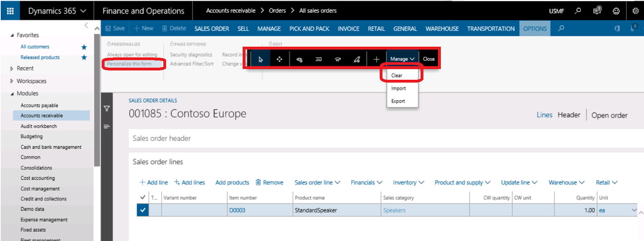Click the plus Add field icon
Screen dimensions: 644x241
pos(376,59)
